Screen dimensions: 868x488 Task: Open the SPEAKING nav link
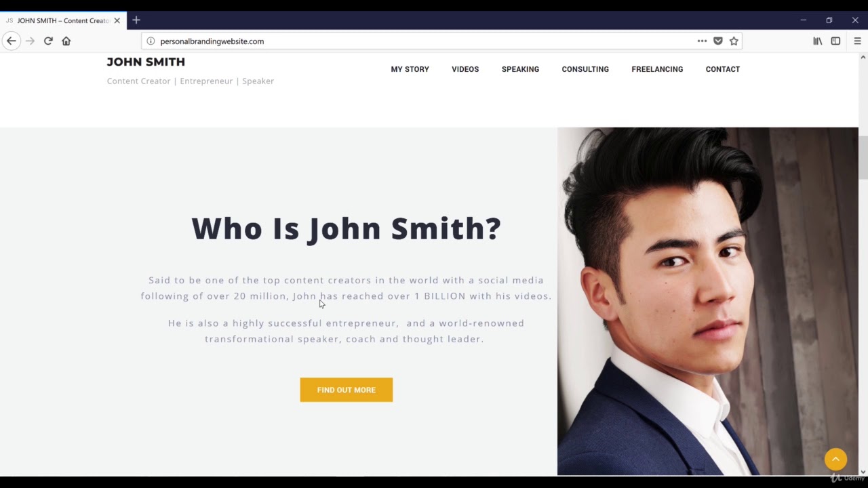(x=520, y=69)
